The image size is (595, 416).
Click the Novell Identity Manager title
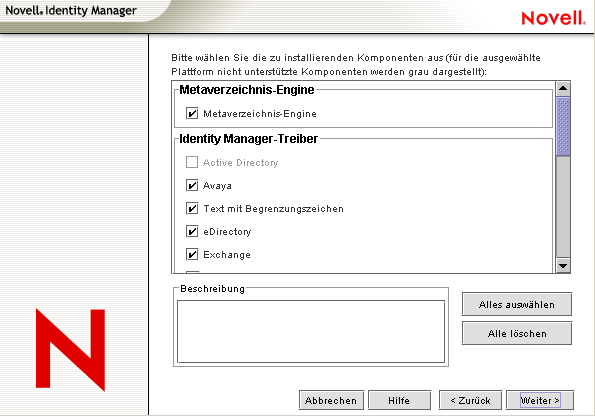point(71,11)
